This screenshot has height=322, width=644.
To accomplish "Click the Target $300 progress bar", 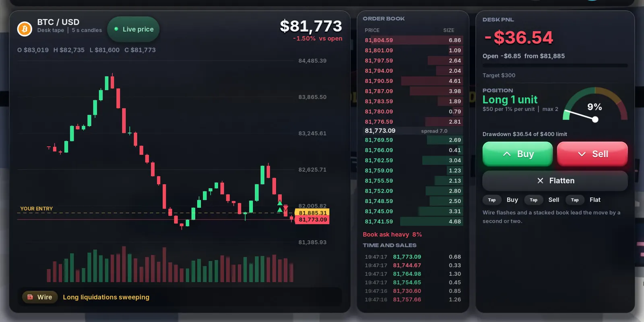I will coord(555,65).
